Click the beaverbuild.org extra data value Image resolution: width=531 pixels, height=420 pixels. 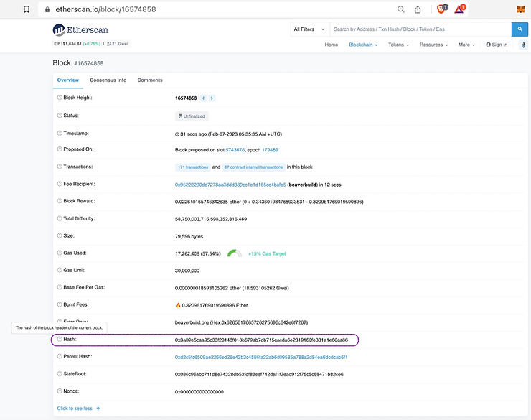click(x=241, y=322)
